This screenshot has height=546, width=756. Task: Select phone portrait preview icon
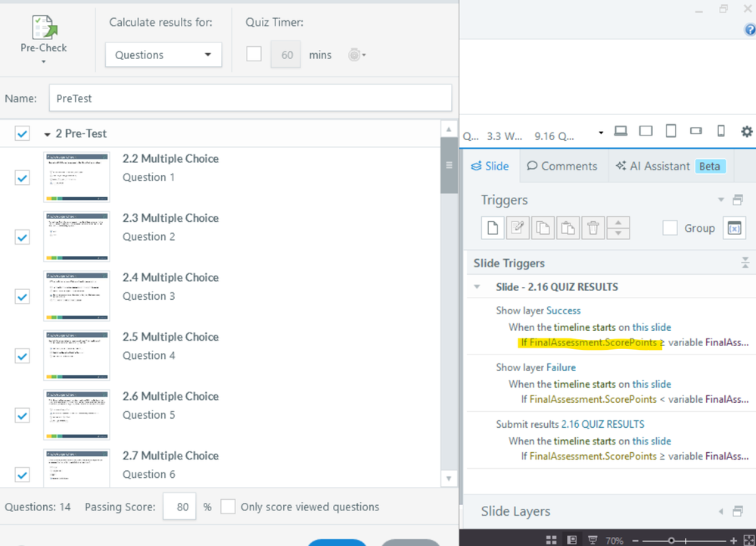720,131
